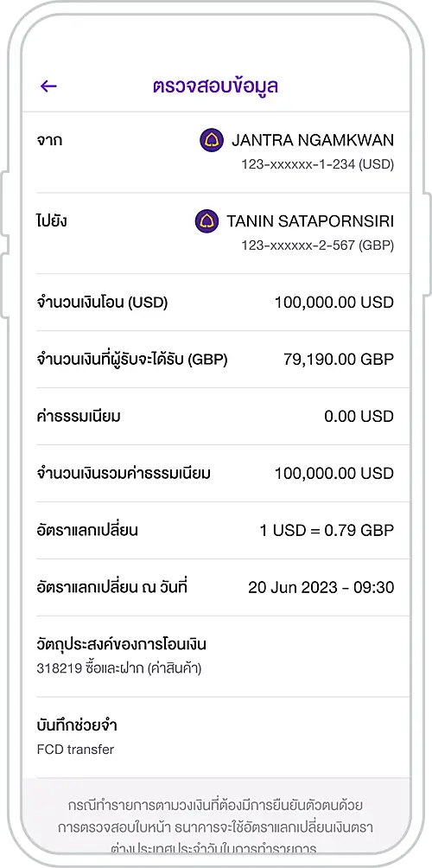Tap the gray disclaimer notice at bottom
Viewport: 432px width, 868px height.
pos(216,822)
